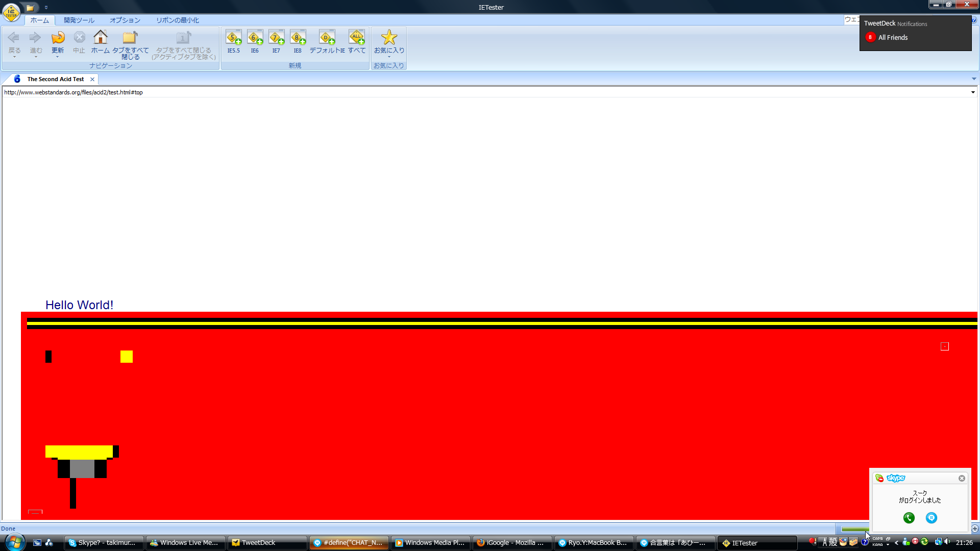Open the Windows Start menu
The width and height of the screenshot is (980, 551).
tap(15, 542)
